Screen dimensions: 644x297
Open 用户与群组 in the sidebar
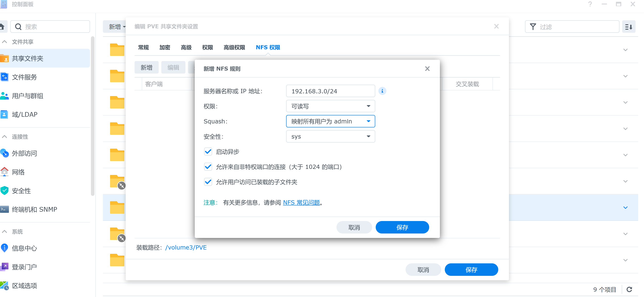coord(45,96)
